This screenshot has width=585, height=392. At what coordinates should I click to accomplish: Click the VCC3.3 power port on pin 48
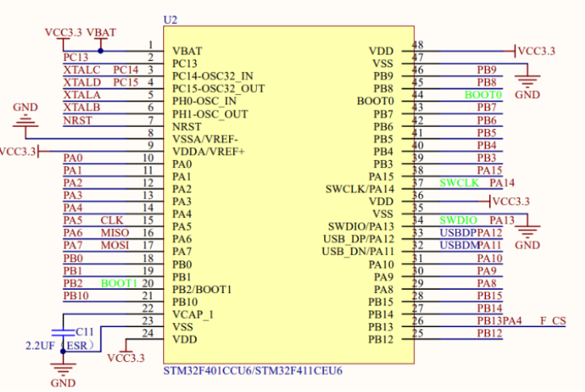point(529,51)
